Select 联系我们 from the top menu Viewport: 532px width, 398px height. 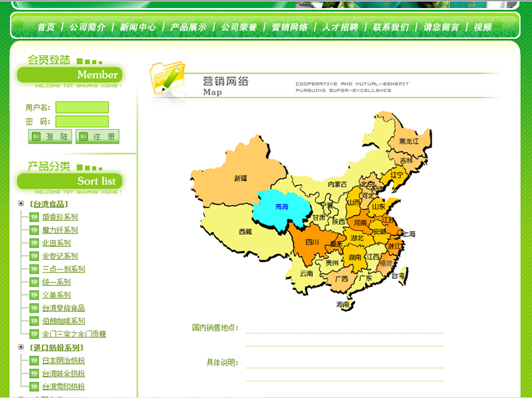(x=390, y=27)
